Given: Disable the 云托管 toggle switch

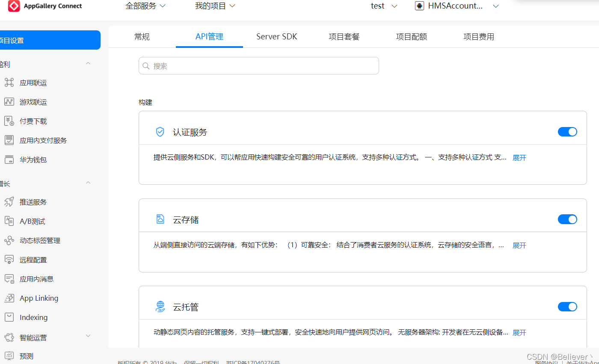Looking at the screenshot, I should point(567,307).
